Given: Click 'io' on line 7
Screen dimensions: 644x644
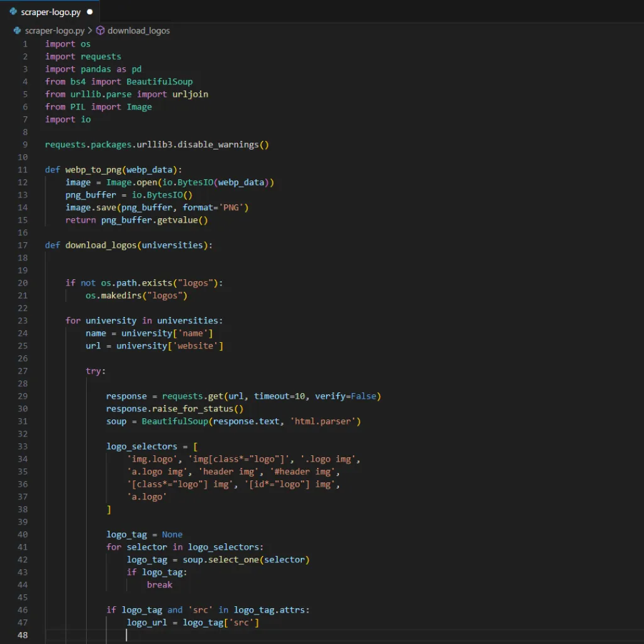Looking at the screenshot, I should (x=86, y=119).
